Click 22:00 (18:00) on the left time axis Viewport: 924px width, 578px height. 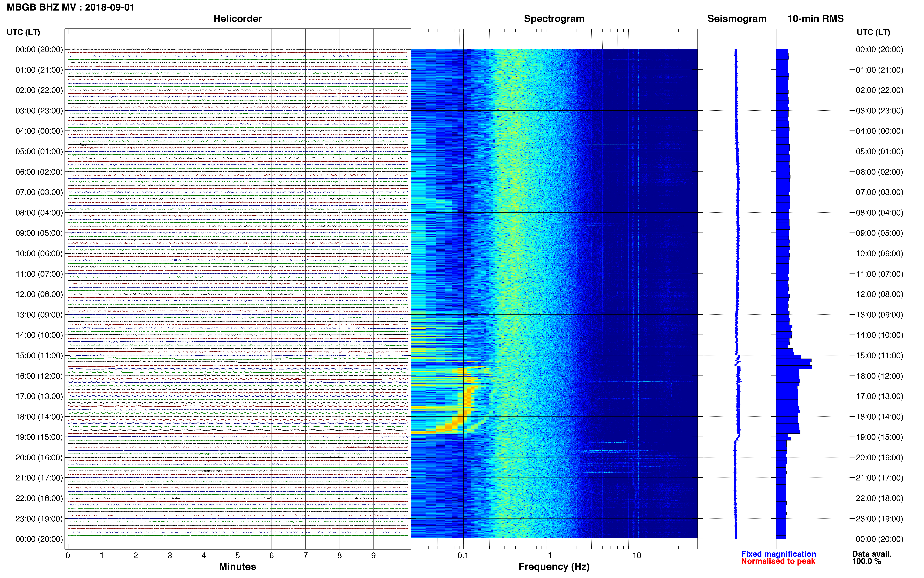tap(39, 498)
